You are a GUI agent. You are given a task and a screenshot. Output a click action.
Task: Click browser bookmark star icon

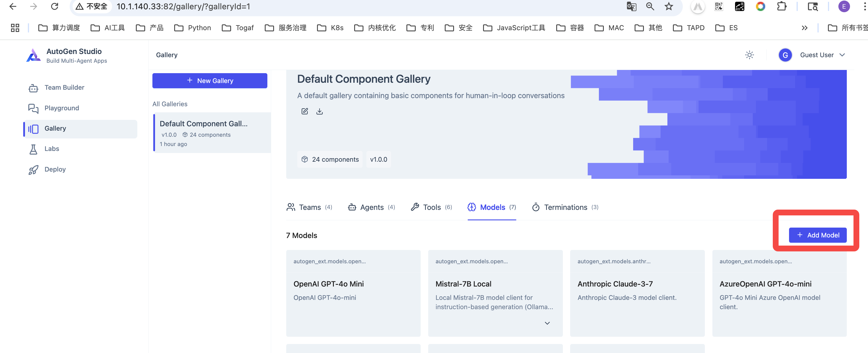[x=669, y=6]
